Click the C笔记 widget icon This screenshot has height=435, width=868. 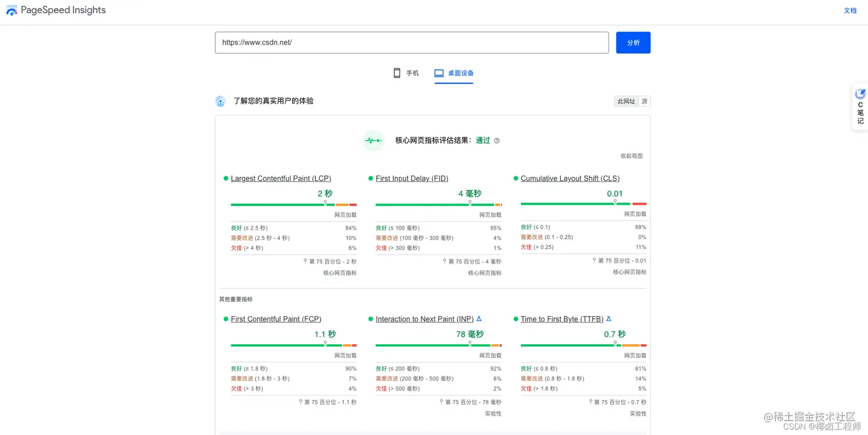tap(860, 94)
